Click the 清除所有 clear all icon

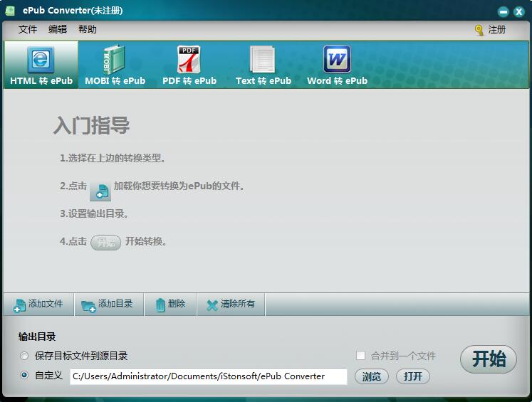[x=212, y=305]
